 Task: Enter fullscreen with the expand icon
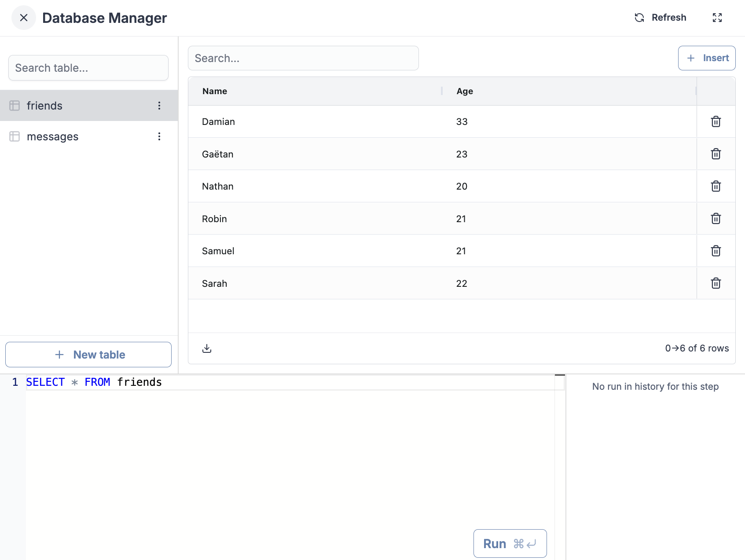pyautogui.click(x=717, y=18)
